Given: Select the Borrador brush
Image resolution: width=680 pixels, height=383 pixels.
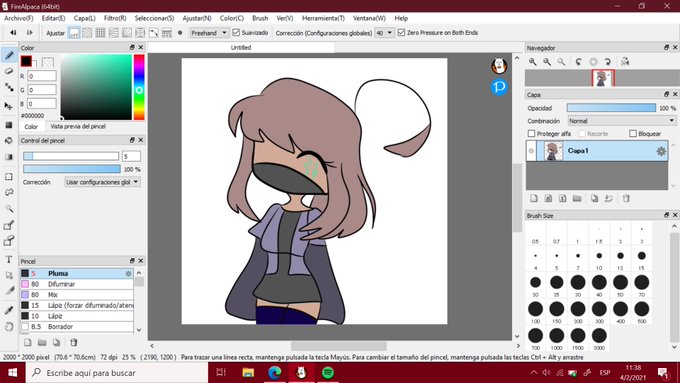Looking at the screenshot, I should pos(76,327).
